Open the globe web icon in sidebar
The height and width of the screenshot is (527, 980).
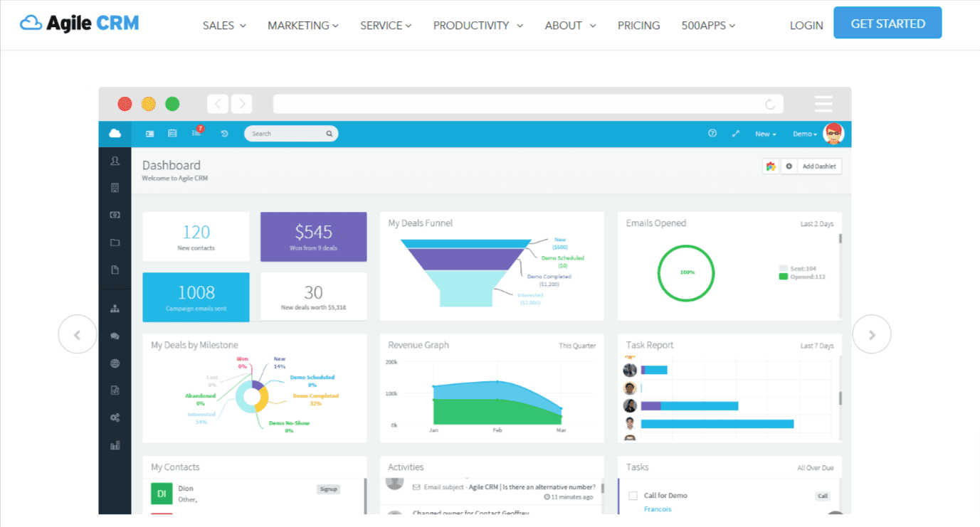pos(115,363)
